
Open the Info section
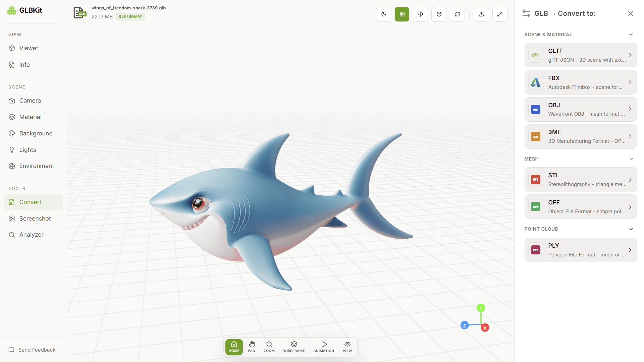(34, 65)
